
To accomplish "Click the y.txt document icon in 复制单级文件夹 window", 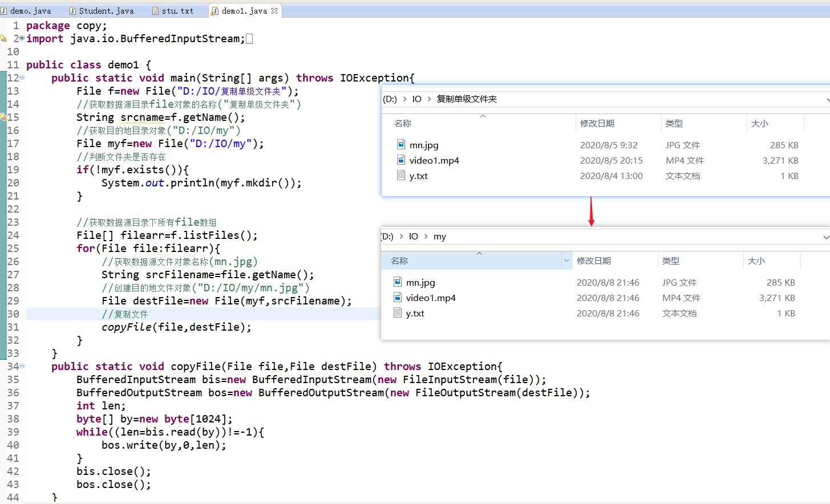I will [401, 176].
